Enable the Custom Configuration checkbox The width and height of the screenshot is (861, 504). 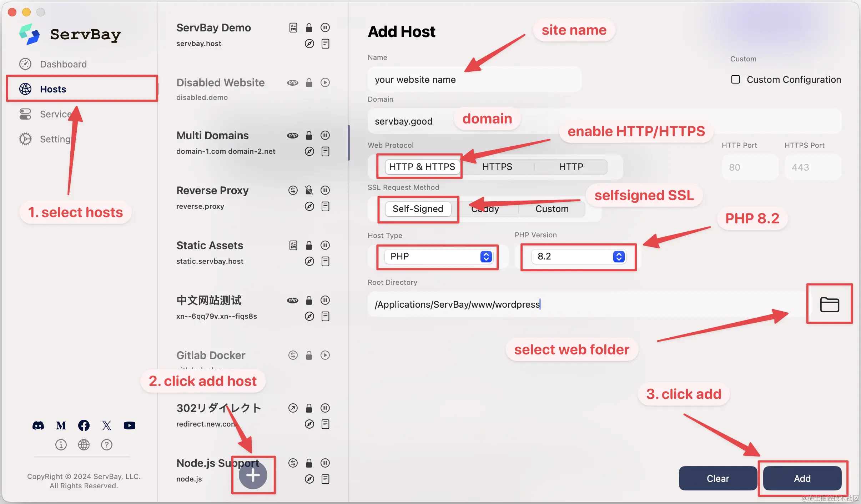735,79
